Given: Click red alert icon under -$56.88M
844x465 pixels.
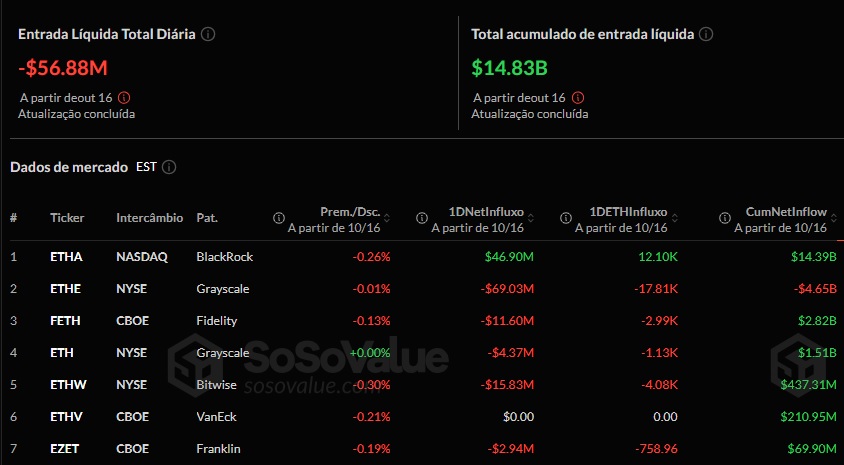Looking at the screenshot, I should [124, 98].
